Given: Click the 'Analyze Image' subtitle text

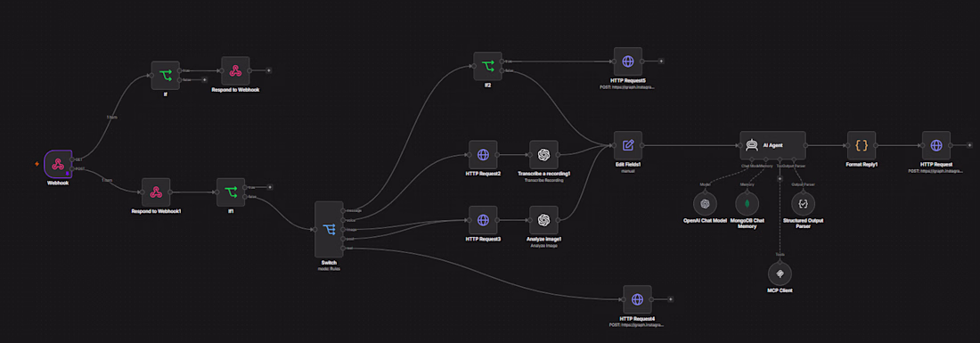Looking at the screenshot, I should (x=543, y=246).
